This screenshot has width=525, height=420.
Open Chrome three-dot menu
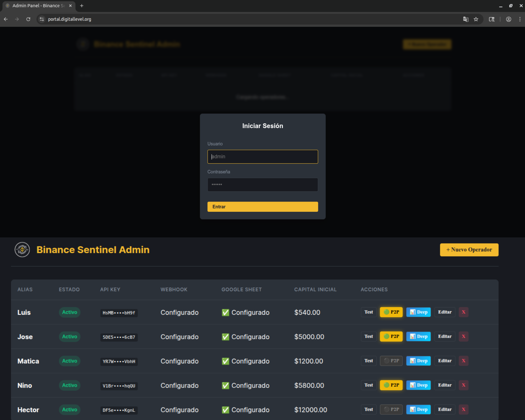[520, 19]
